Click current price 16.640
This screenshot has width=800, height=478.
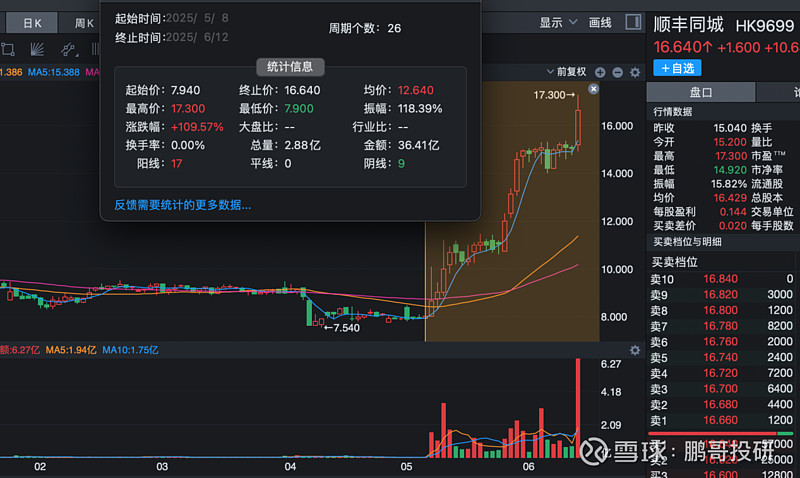(683, 47)
